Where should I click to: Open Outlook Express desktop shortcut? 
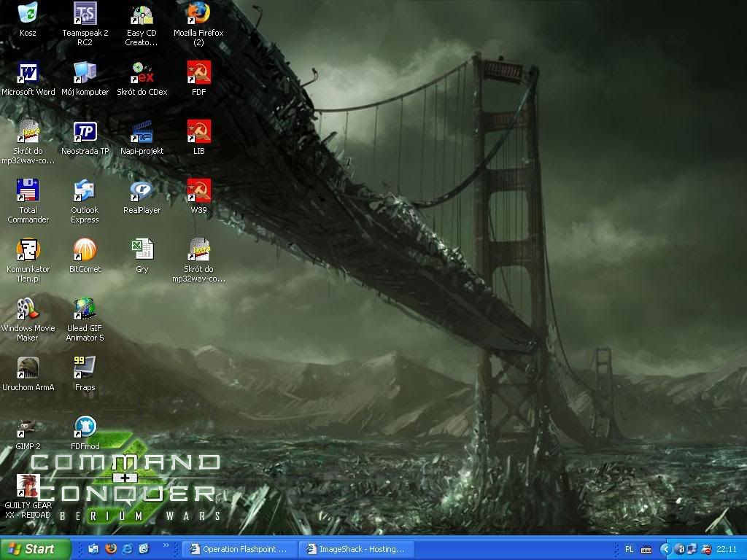[x=85, y=190]
